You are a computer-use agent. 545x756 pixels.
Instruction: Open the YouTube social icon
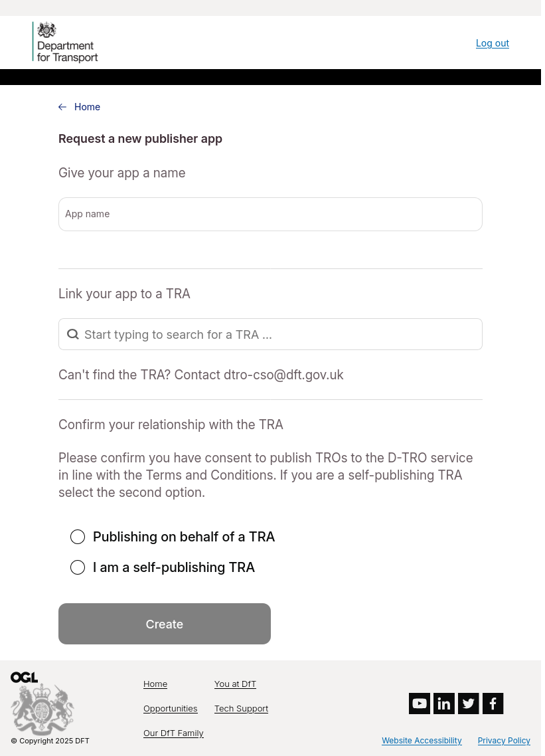point(420,704)
